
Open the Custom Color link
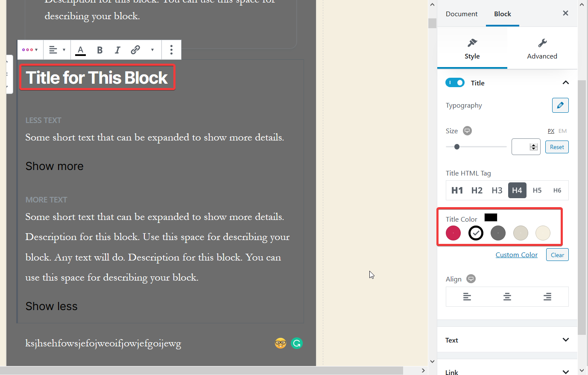[x=517, y=255]
